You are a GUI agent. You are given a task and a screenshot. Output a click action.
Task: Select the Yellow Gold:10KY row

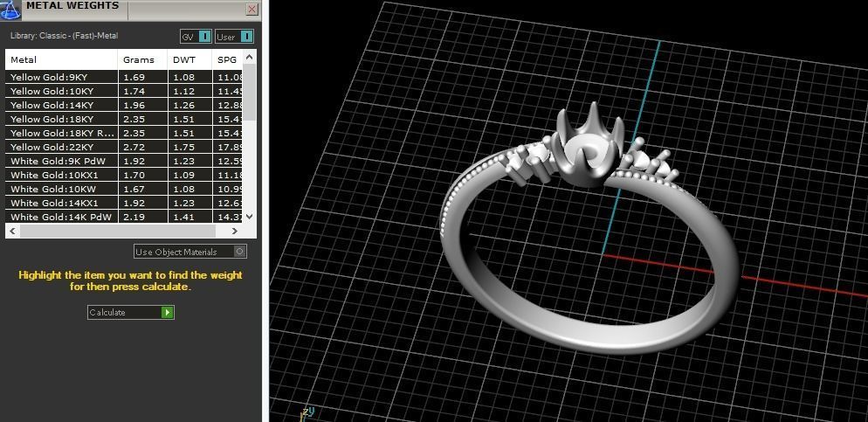click(124, 91)
